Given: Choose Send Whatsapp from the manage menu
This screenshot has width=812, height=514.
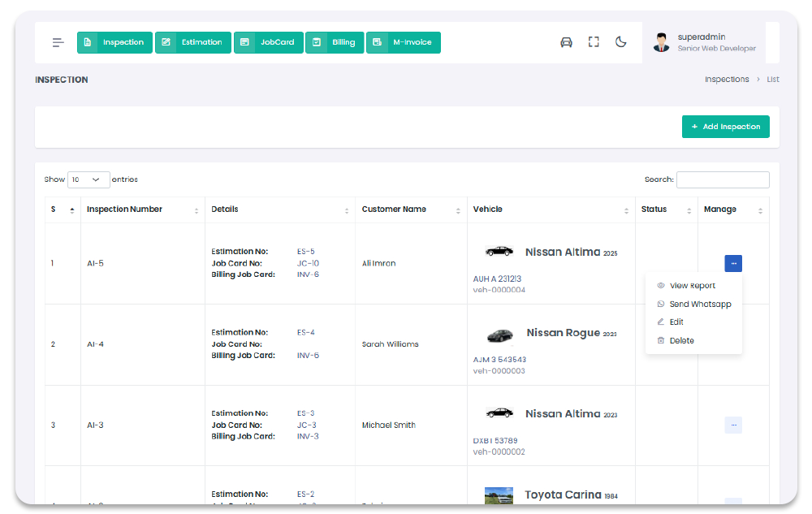Looking at the screenshot, I should (699, 305).
